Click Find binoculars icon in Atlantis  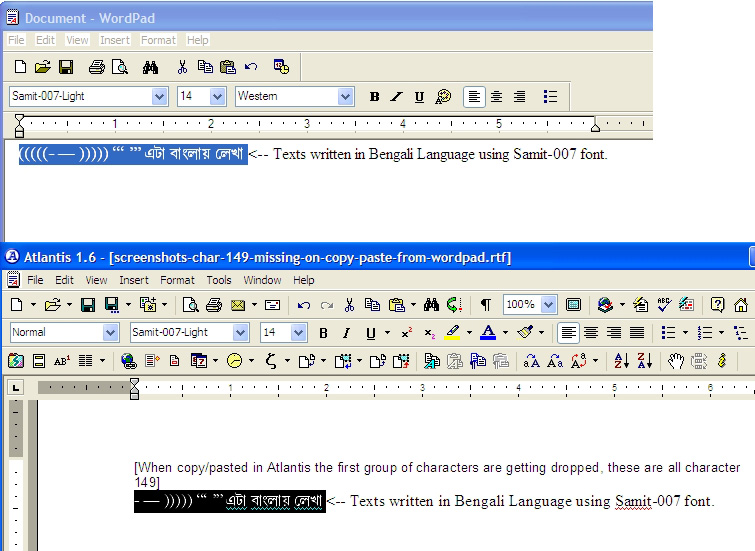(431, 304)
